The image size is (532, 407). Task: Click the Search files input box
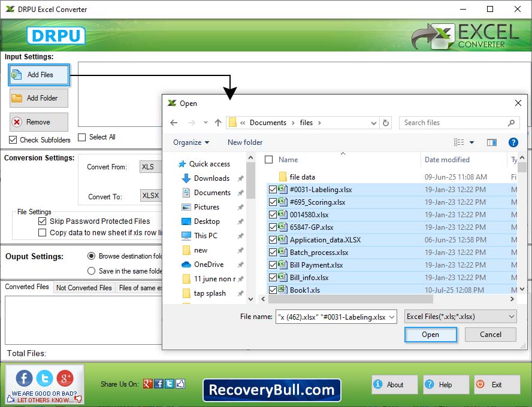point(459,123)
